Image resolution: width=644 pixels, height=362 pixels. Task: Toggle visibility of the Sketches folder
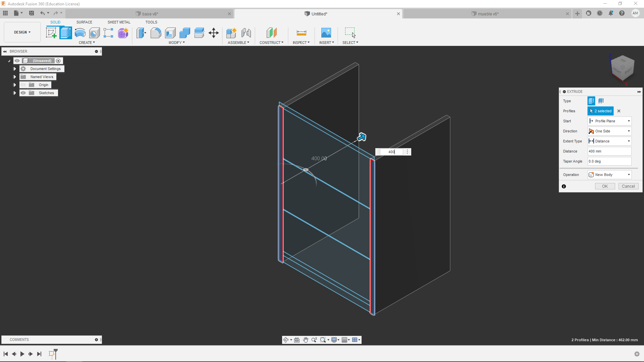point(23,93)
